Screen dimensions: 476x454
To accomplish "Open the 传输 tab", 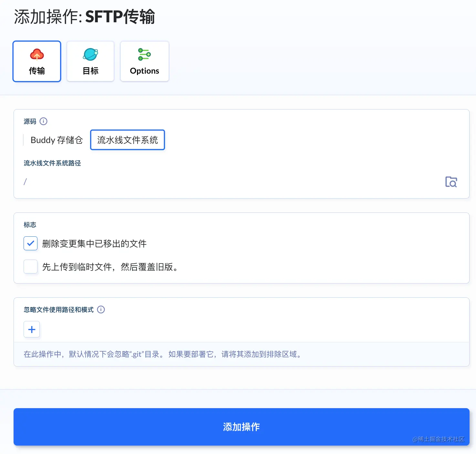I will [x=37, y=61].
